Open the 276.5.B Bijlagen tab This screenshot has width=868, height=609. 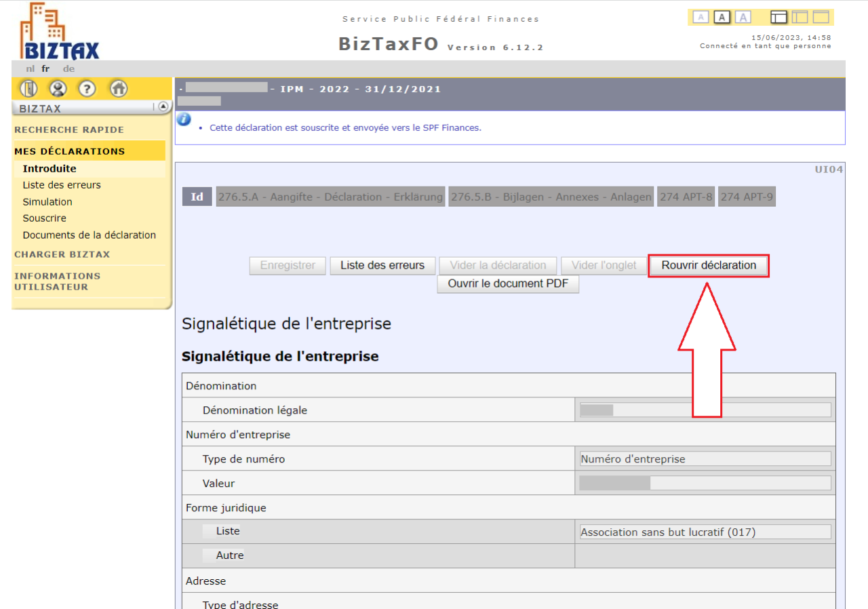click(551, 197)
